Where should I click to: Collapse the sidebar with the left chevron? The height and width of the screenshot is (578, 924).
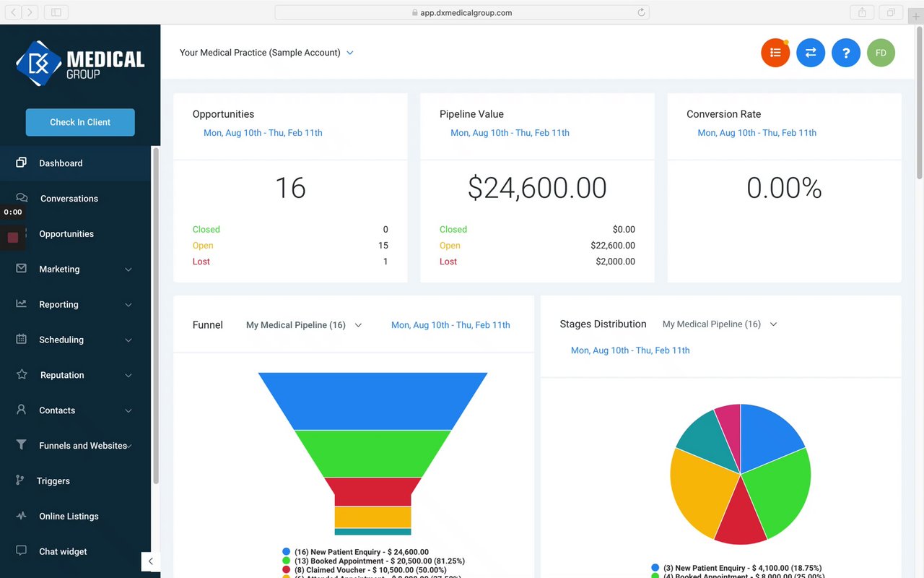coord(150,561)
